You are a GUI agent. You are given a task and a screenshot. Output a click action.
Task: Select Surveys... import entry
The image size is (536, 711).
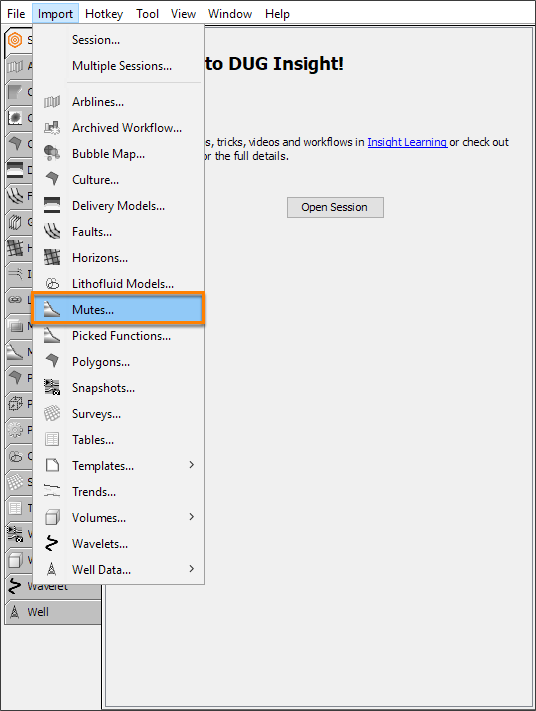coord(118,414)
